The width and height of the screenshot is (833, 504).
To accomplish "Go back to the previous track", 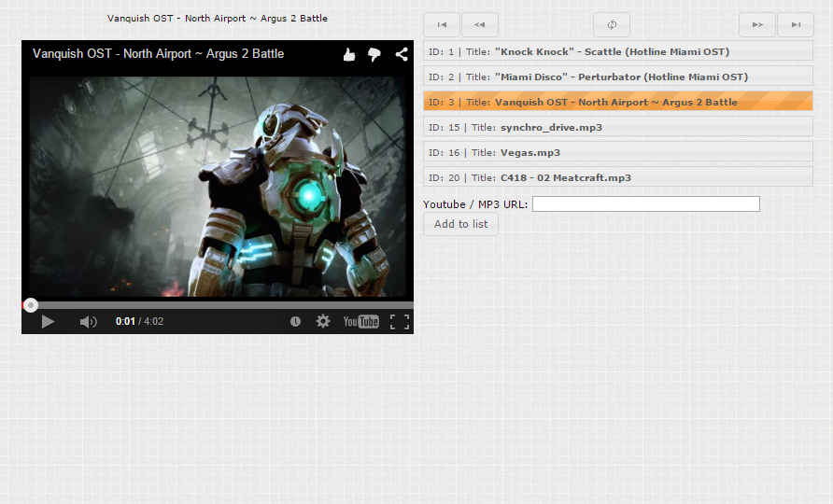I will pyautogui.click(x=480, y=24).
